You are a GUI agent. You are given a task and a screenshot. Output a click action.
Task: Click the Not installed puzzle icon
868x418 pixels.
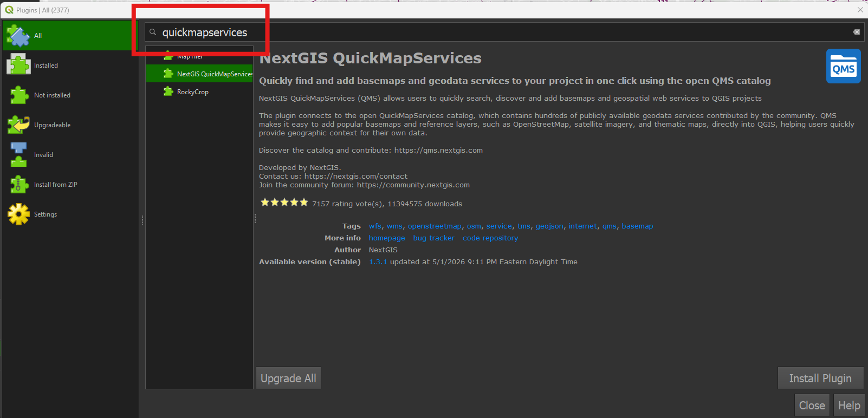19,95
